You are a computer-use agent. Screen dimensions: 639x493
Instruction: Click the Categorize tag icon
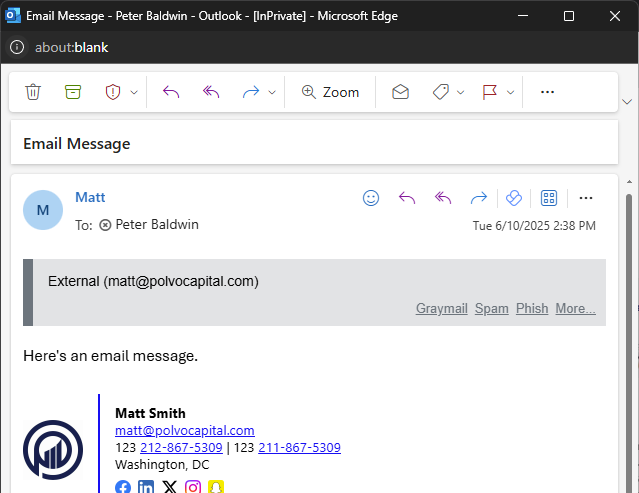click(440, 92)
